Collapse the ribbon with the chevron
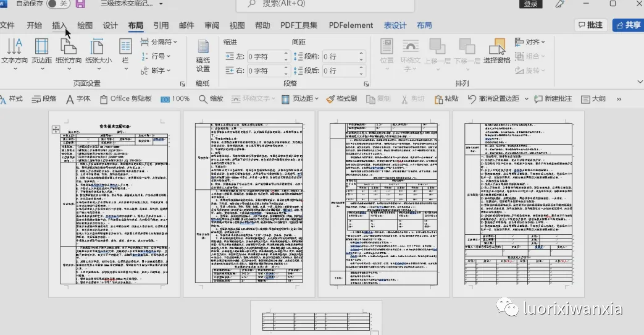Screen dimensions: 644x335 pos(640,82)
